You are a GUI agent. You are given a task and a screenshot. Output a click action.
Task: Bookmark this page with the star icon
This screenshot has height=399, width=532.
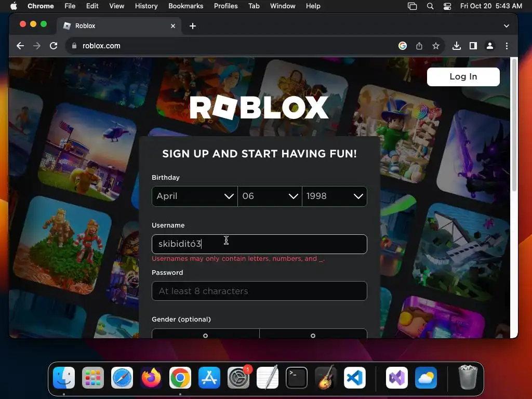pos(436,46)
